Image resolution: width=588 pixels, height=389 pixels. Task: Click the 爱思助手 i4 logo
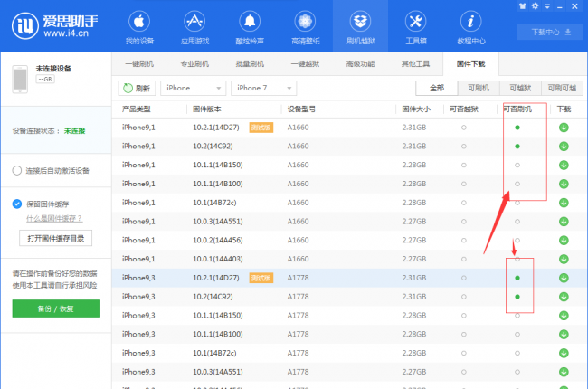(x=55, y=25)
